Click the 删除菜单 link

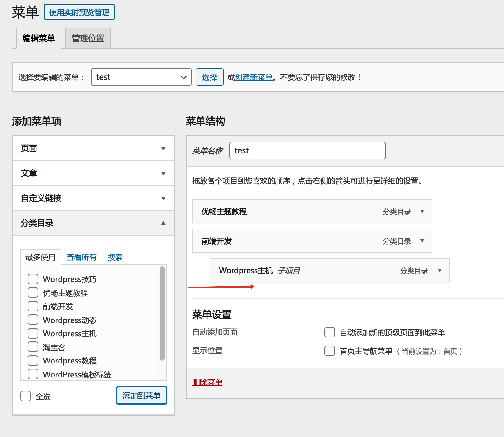click(207, 382)
